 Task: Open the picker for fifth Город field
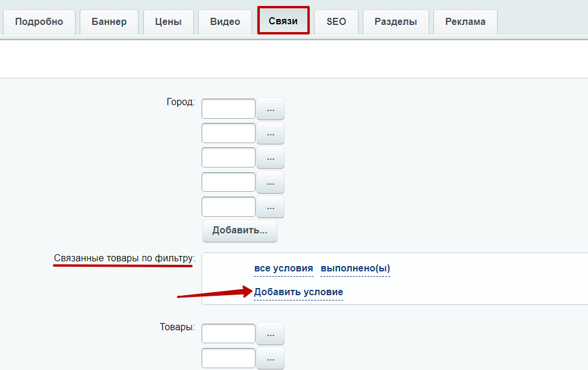click(x=271, y=207)
